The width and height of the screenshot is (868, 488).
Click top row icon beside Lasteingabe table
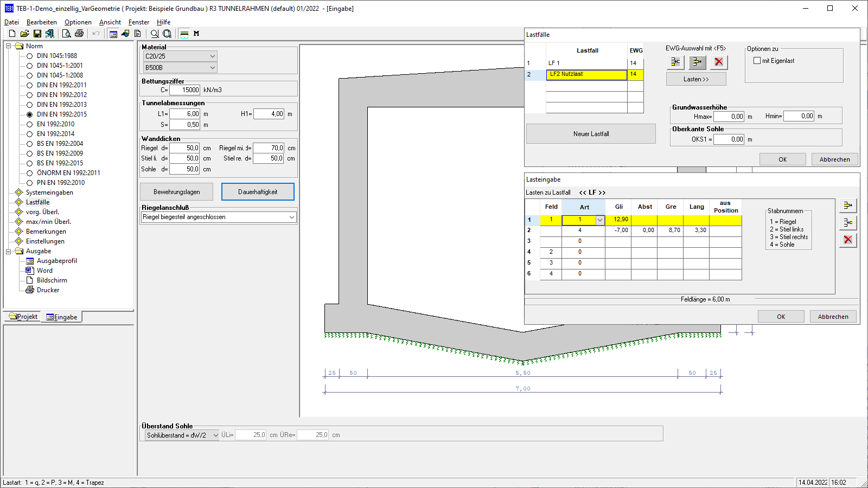(x=848, y=206)
